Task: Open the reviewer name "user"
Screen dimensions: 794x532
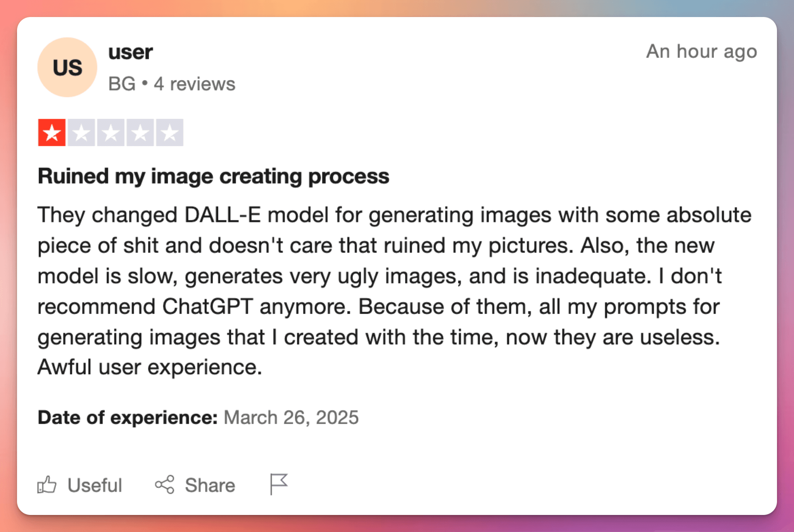Action: tap(130, 52)
